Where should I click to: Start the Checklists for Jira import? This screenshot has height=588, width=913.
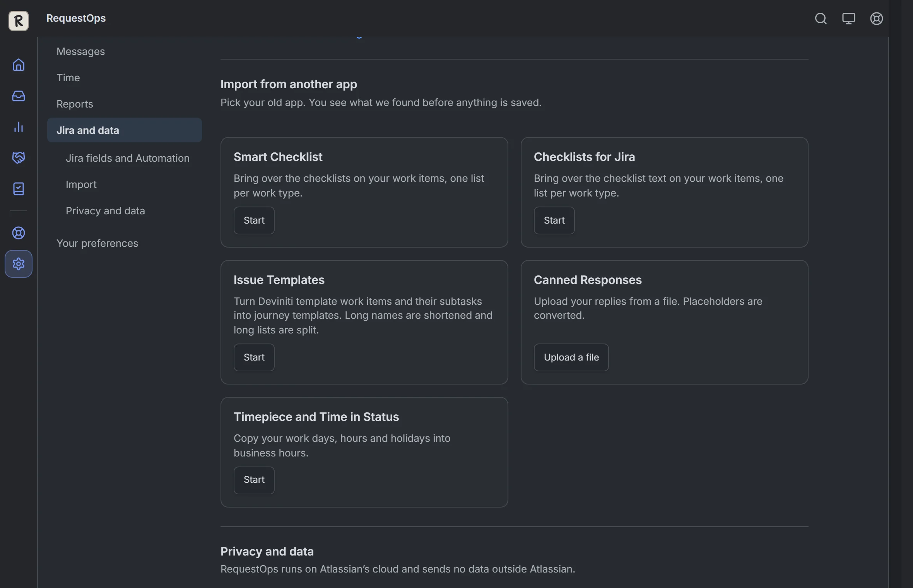[x=554, y=220]
